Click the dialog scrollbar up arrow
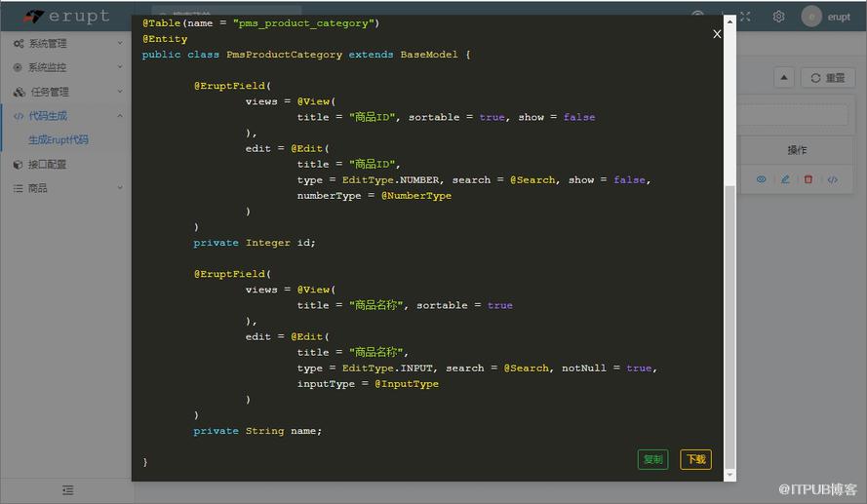867x504 pixels. tap(729, 21)
